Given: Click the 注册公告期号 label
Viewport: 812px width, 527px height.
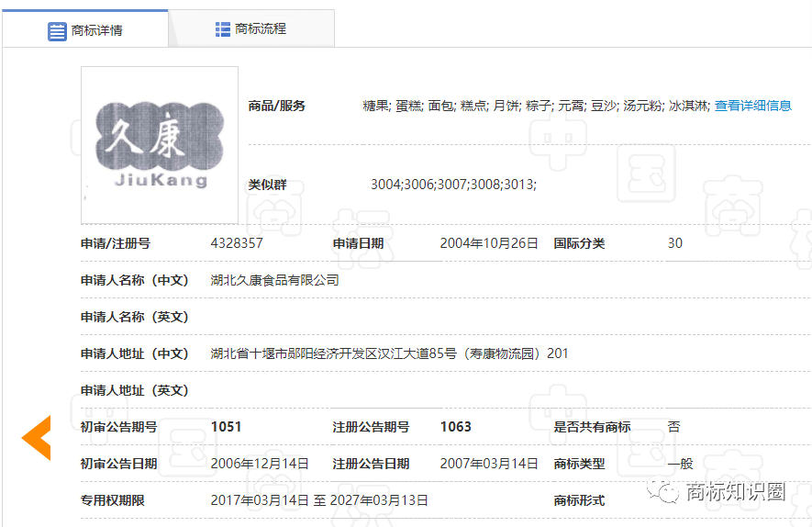Looking at the screenshot, I should click(x=371, y=427).
